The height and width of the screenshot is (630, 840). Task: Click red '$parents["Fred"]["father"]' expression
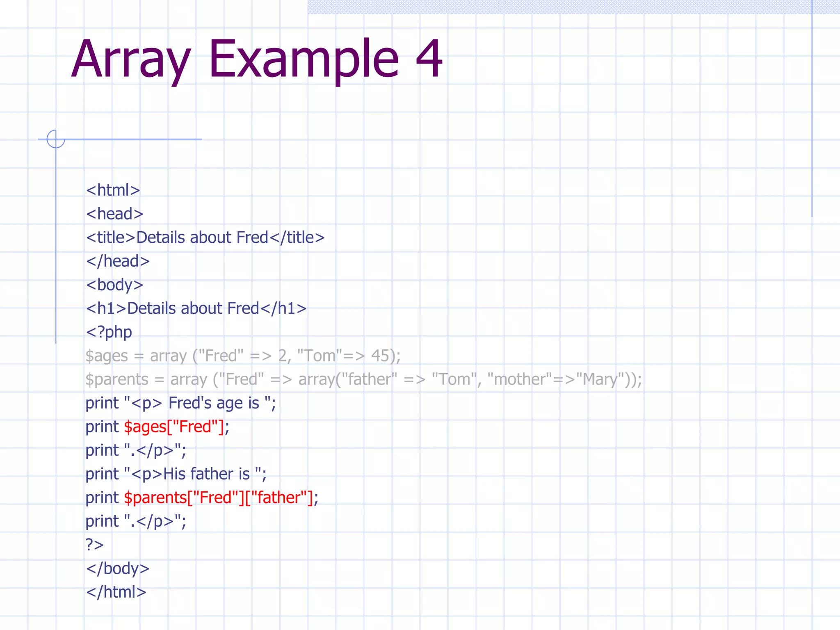[219, 498]
